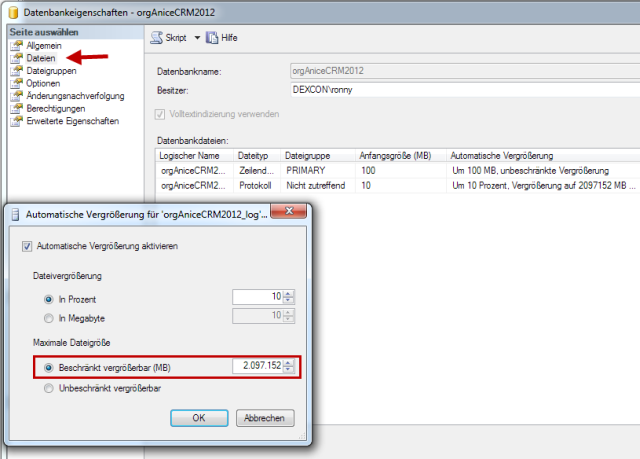Click the Automatische Vergrößerung column header

pos(543,156)
